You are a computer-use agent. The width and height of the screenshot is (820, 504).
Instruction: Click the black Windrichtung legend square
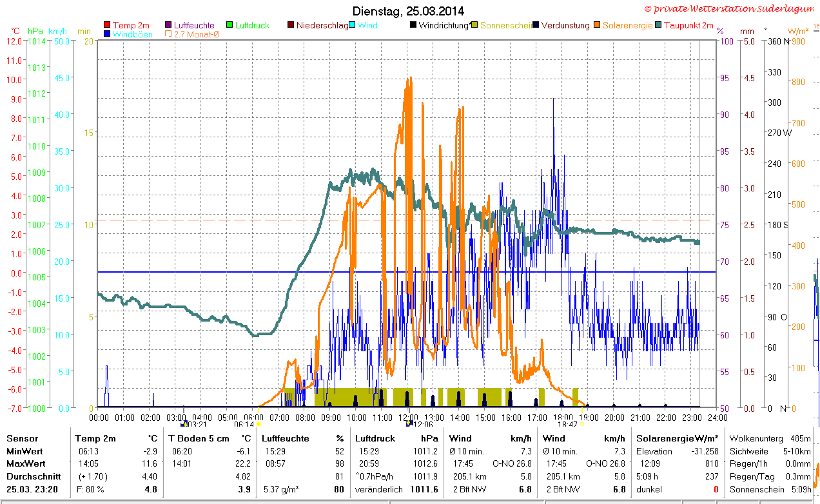pyautogui.click(x=413, y=25)
